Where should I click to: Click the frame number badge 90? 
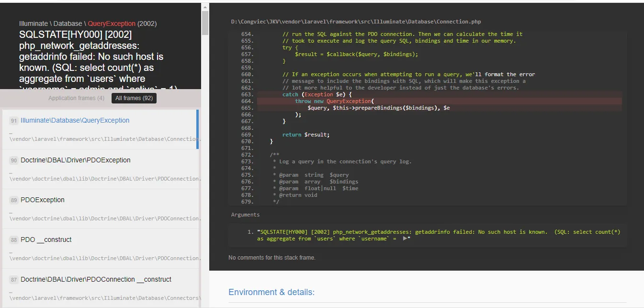pyautogui.click(x=14, y=160)
